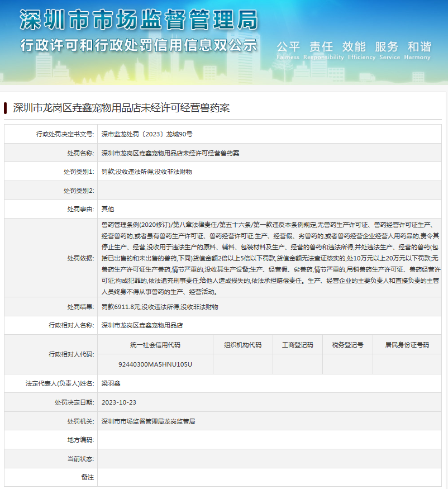Select the slogan word 责任 in the banner

tap(321, 47)
